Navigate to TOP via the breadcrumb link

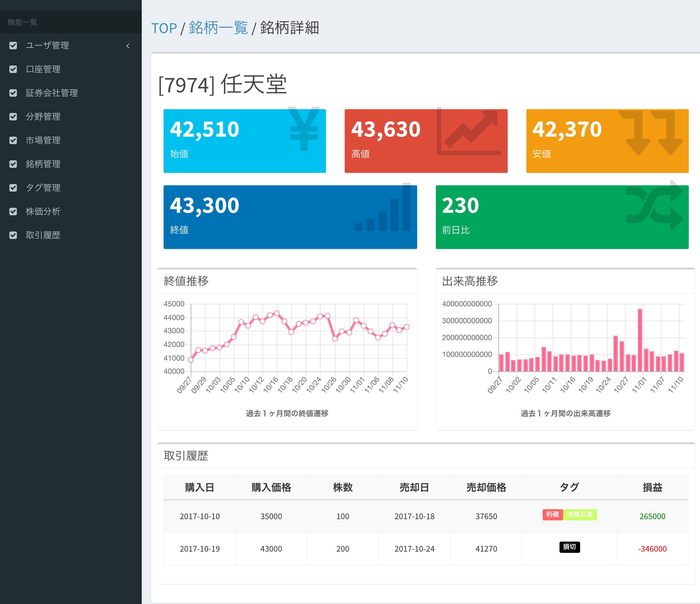pos(164,28)
